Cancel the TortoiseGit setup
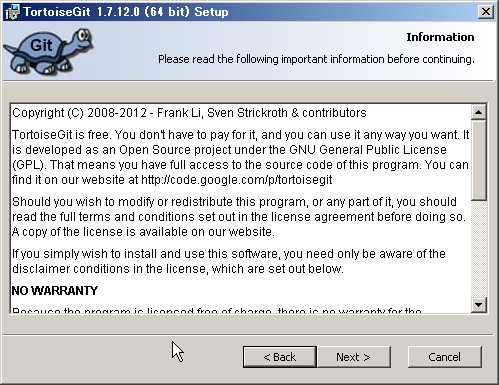The height and width of the screenshot is (385, 499). click(445, 357)
